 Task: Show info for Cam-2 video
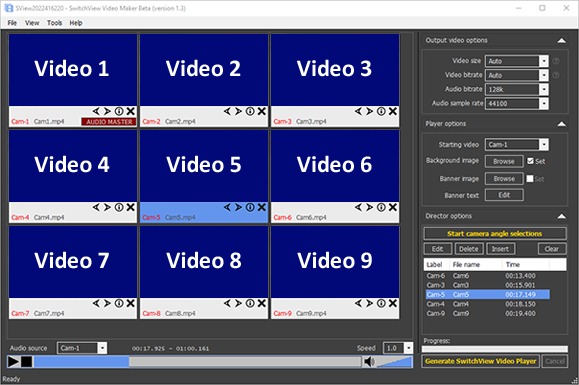tap(250, 111)
